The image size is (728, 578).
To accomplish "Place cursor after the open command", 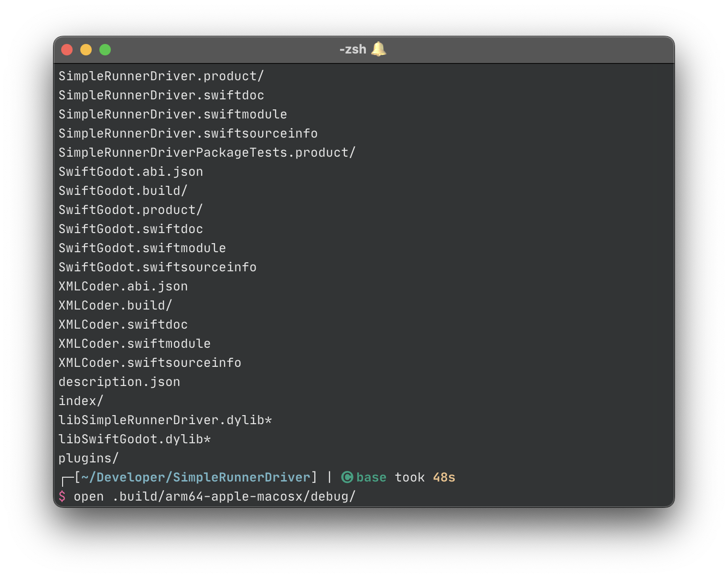I will 105,496.
